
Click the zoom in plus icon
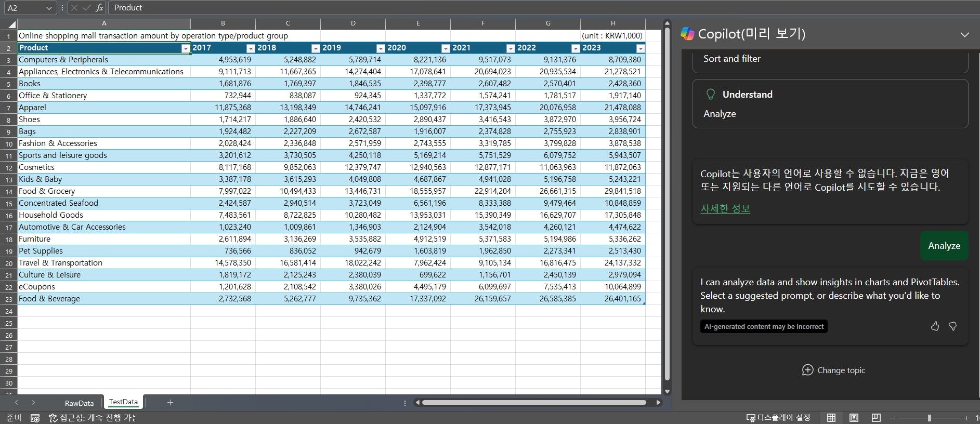(966, 418)
